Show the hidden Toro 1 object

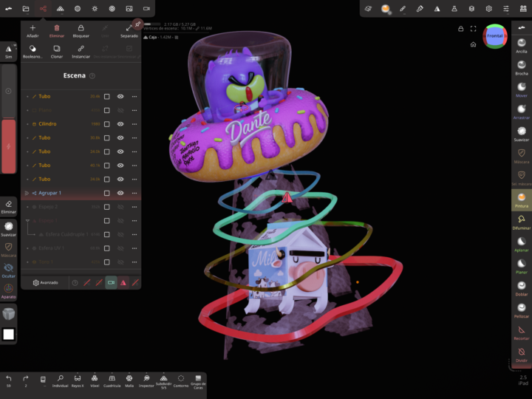[120, 262]
